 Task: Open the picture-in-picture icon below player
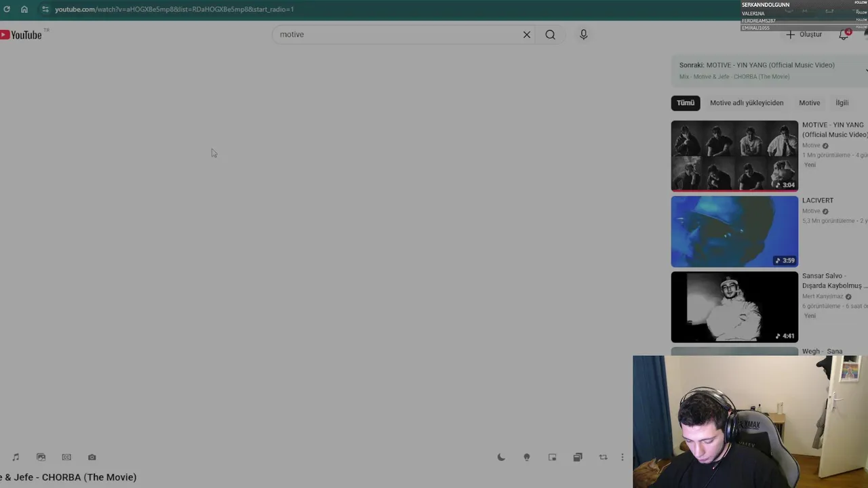click(552, 457)
